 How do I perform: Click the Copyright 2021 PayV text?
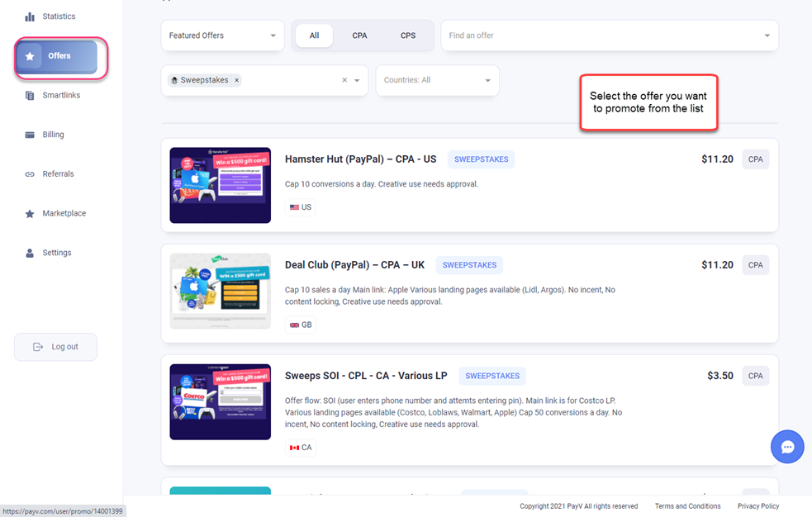pos(579,506)
